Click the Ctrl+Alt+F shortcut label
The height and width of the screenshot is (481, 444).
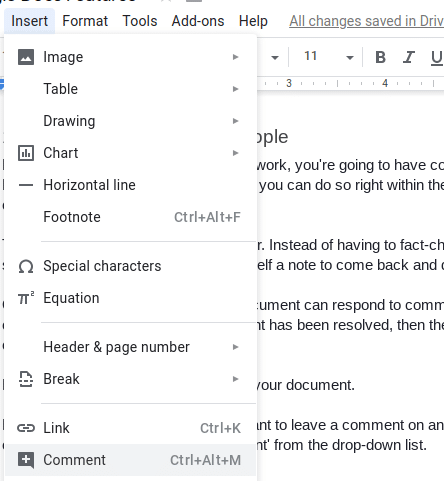pos(207,217)
